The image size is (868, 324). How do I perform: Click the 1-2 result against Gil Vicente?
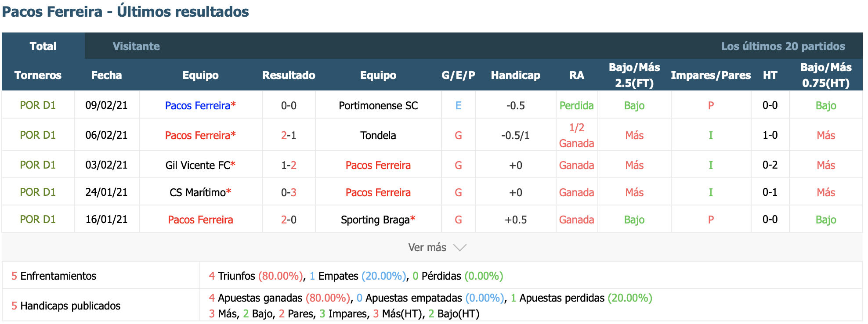tap(289, 165)
